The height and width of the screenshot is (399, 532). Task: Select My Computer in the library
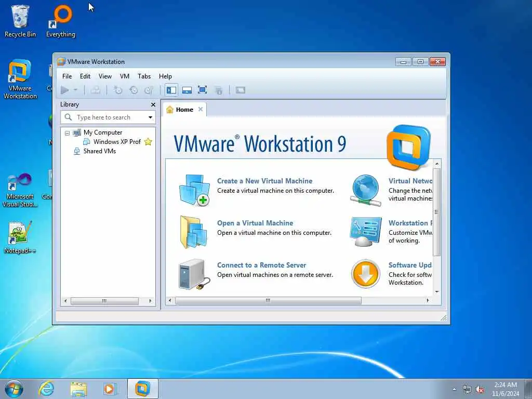point(103,132)
